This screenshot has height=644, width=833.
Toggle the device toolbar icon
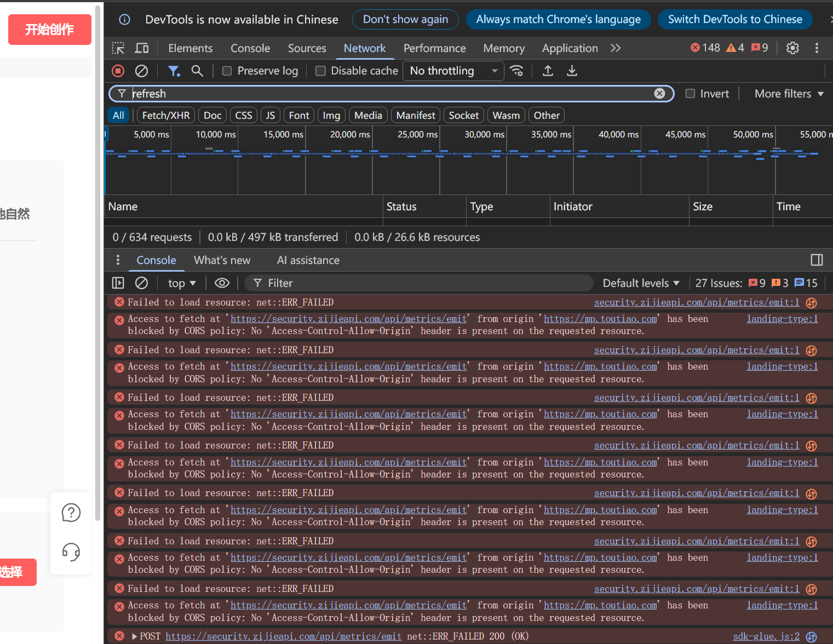click(142, 48)
